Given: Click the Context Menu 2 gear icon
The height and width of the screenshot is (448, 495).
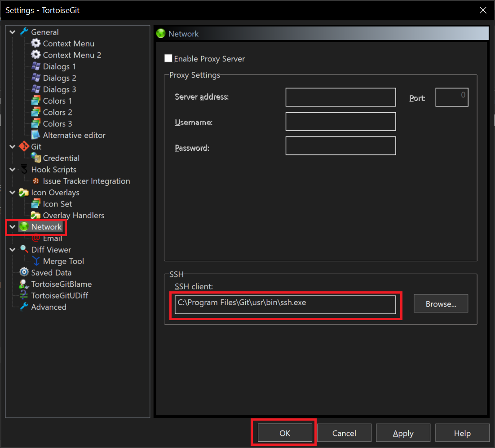Looking at the screenshot, I should click(x=35, y=55).
